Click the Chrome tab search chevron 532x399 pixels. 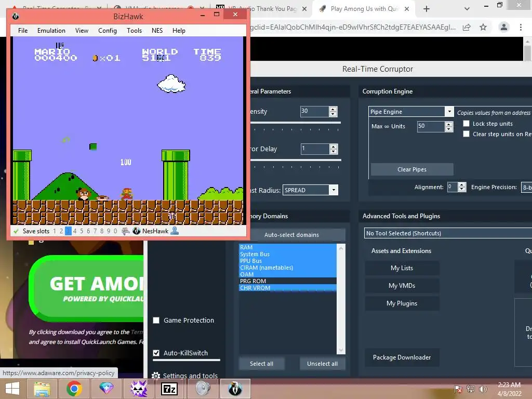click(467, 9)
